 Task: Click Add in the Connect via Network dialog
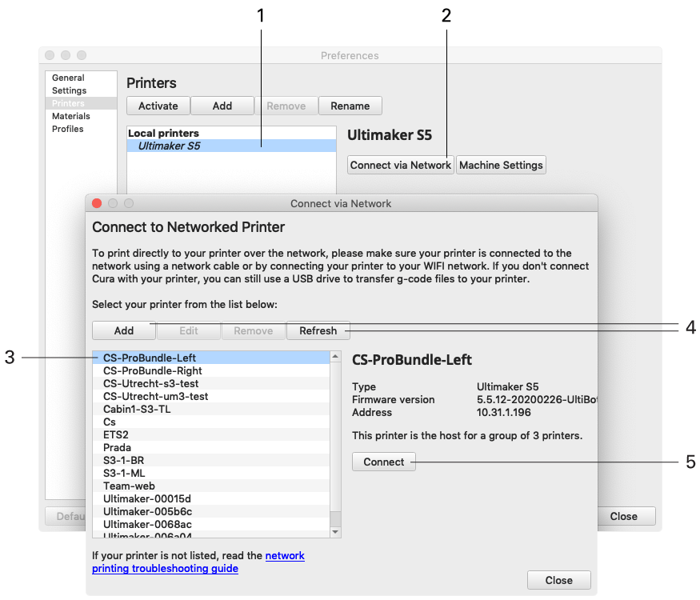point(124,330)
